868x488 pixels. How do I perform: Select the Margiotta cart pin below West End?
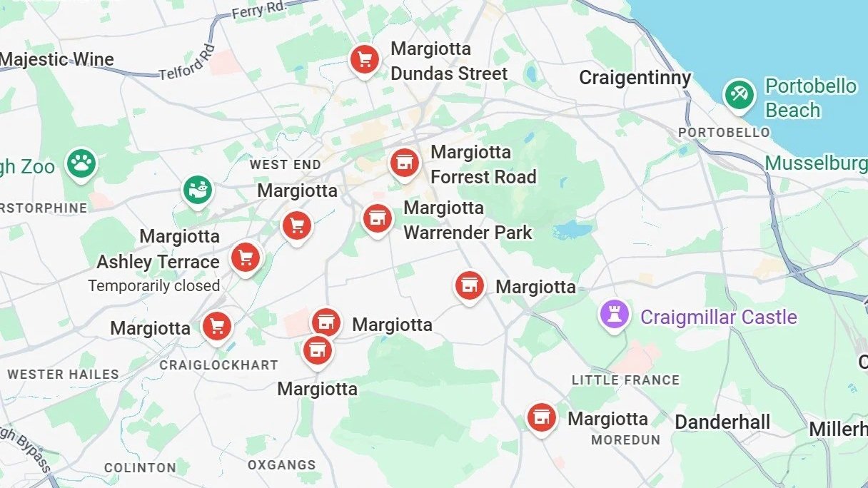coord(297,227)
